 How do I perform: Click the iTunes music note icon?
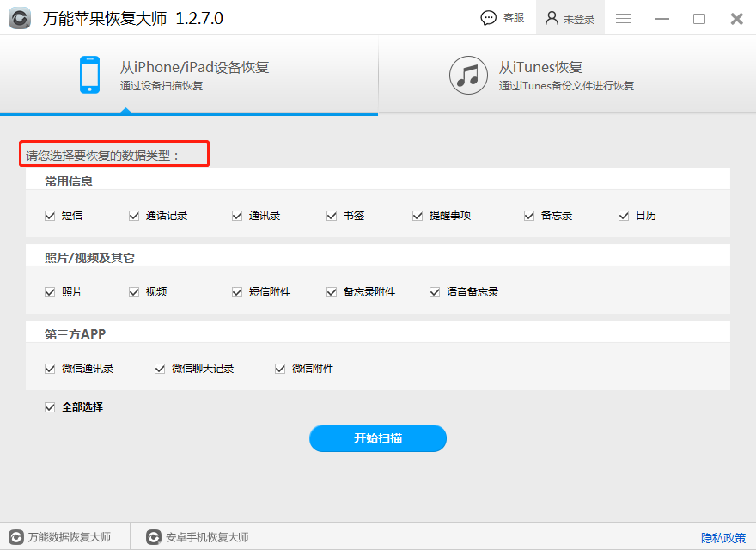pos(468,76)
